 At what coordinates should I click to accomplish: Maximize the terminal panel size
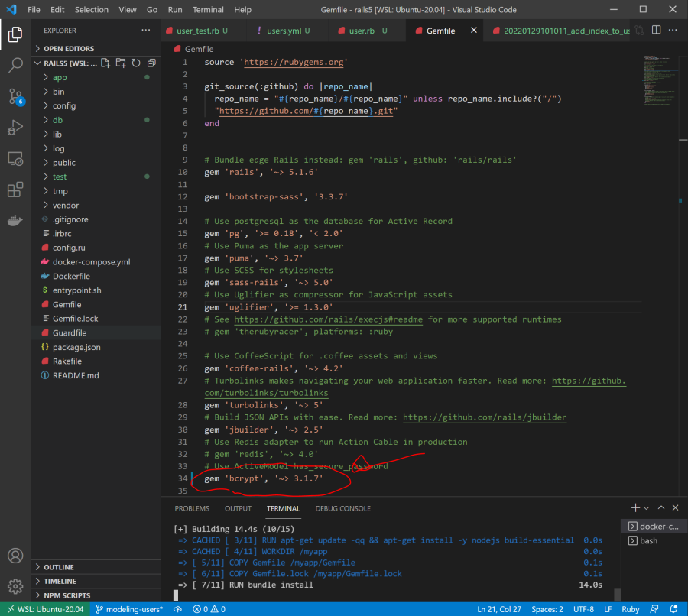pos(660,508)
